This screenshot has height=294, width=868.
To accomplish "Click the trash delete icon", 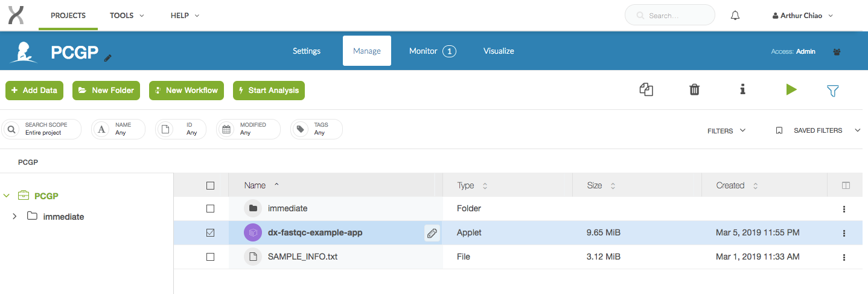I will pyautogui.click(x=695, y=90).
